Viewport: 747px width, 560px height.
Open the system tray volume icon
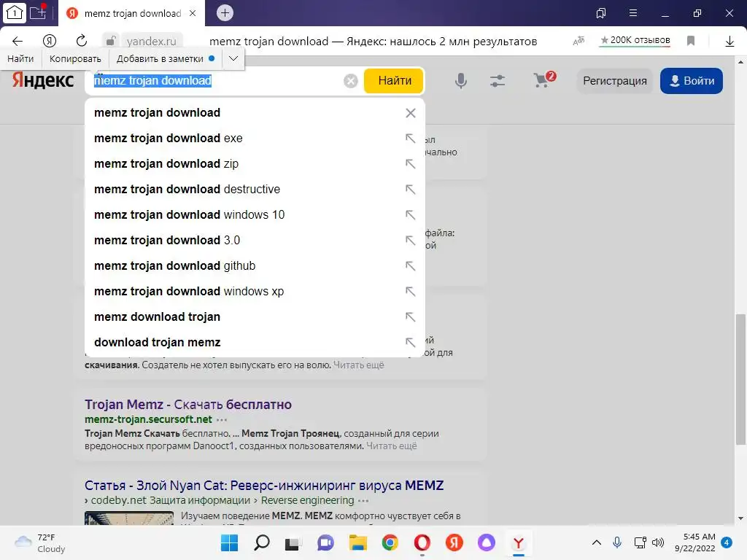click(x=658, y=542)
